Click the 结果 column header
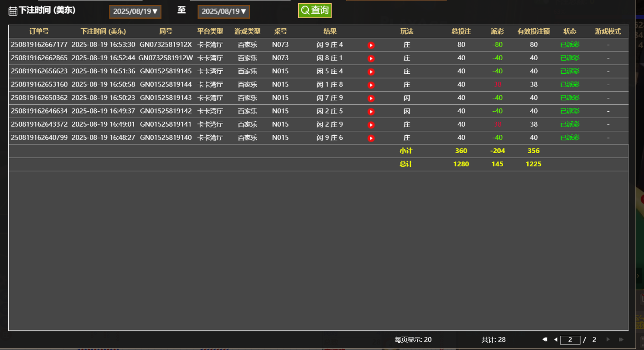The height and width of the screenshot is (350, 644). (330, 31)
